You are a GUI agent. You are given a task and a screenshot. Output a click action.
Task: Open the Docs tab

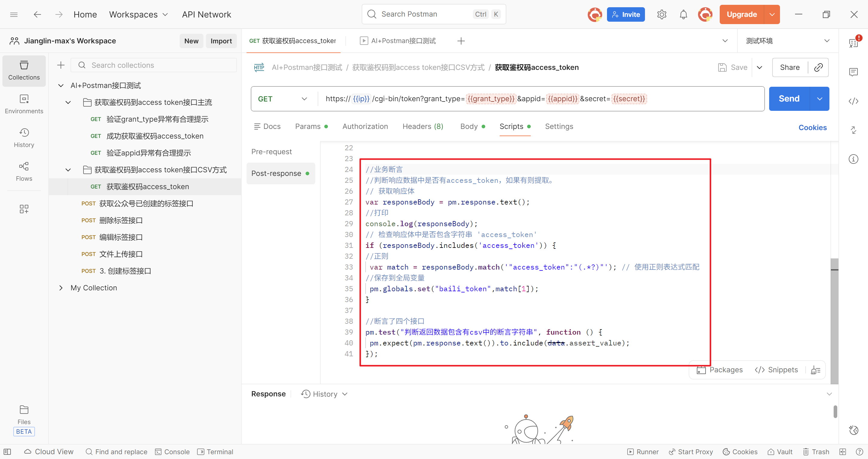click(x=267, y=126)
